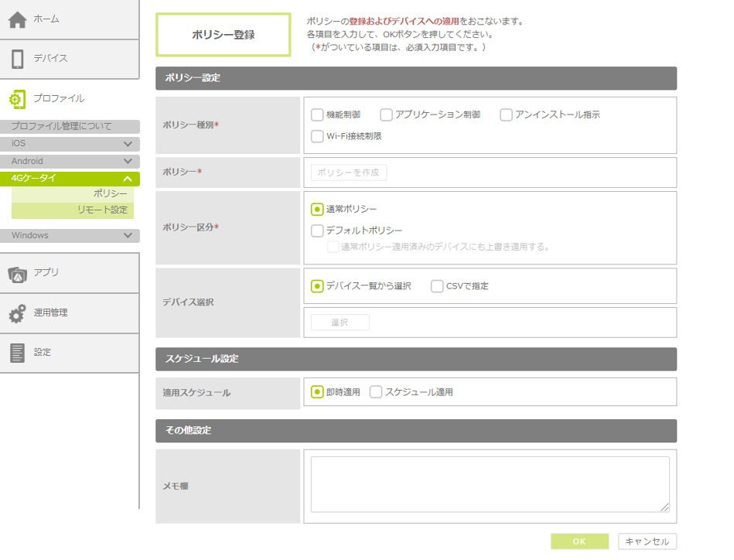Click the Operations Management gears icon
This screenshot has height=560, width=734.
pos(17,313)
